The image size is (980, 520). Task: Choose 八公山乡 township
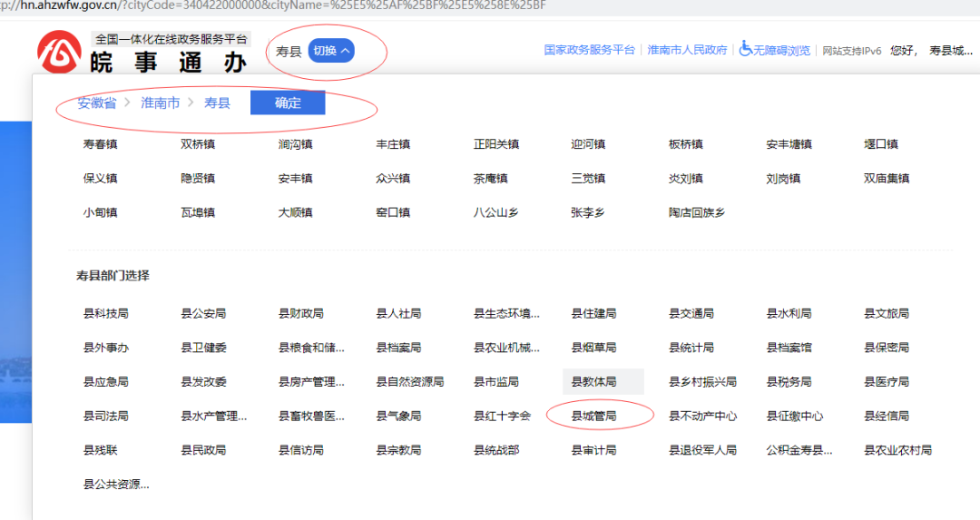click(495, 212)
